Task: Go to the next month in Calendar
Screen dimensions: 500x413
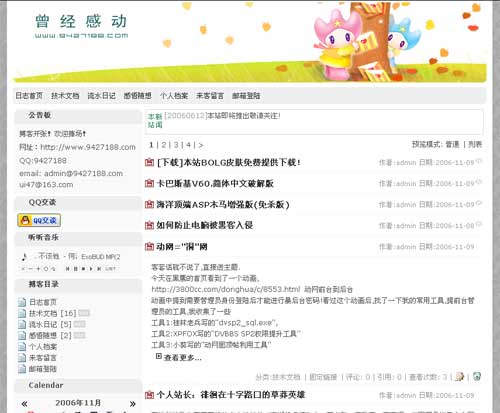Action: pos(132,404)
